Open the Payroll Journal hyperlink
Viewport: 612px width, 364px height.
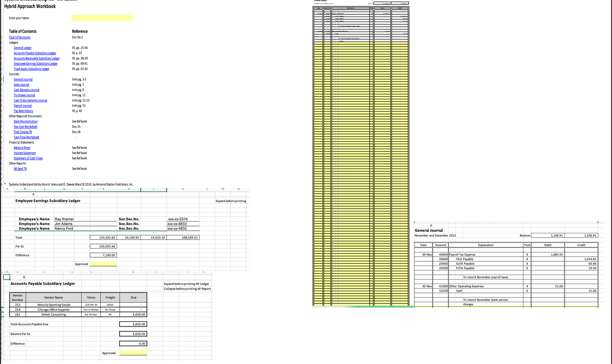pyautogui.click(x=23, y=106)
